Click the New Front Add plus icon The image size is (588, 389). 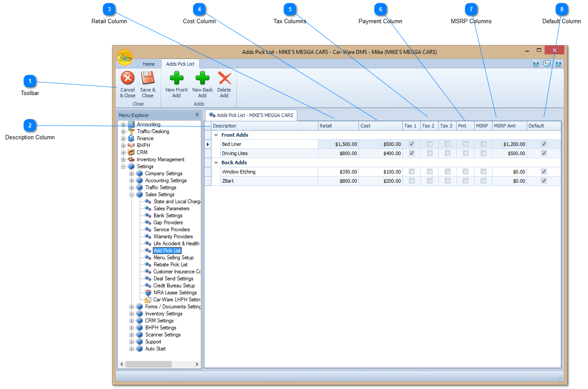click(x=176, y=78)
